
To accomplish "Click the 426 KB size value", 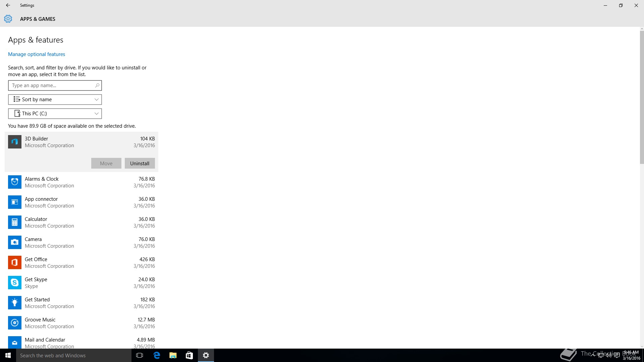I will click(147, 259).
